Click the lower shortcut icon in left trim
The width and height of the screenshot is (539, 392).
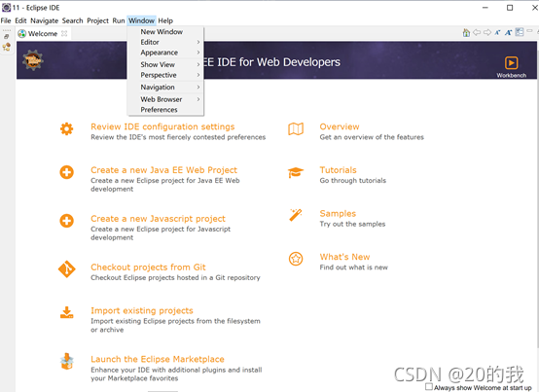pyautogui.click(x=7, y=47)
